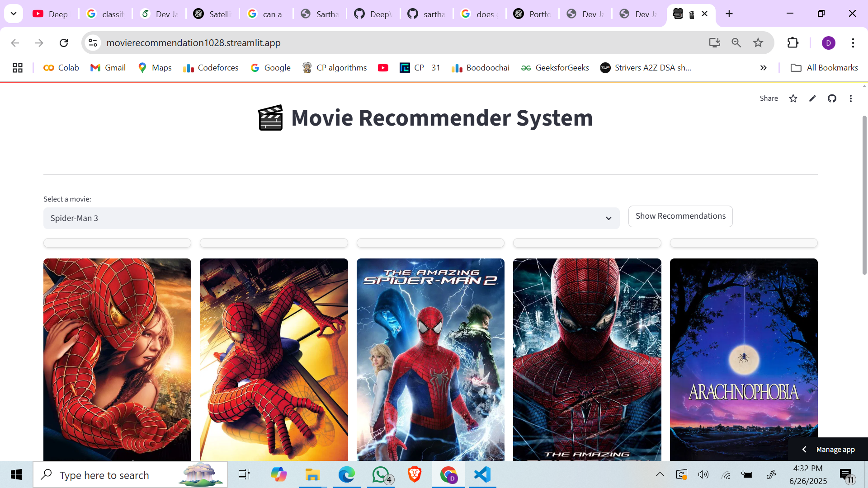868x488 pixels.
Task: Open the GeeksforGeeks bookmark
Action: (555, 68)
